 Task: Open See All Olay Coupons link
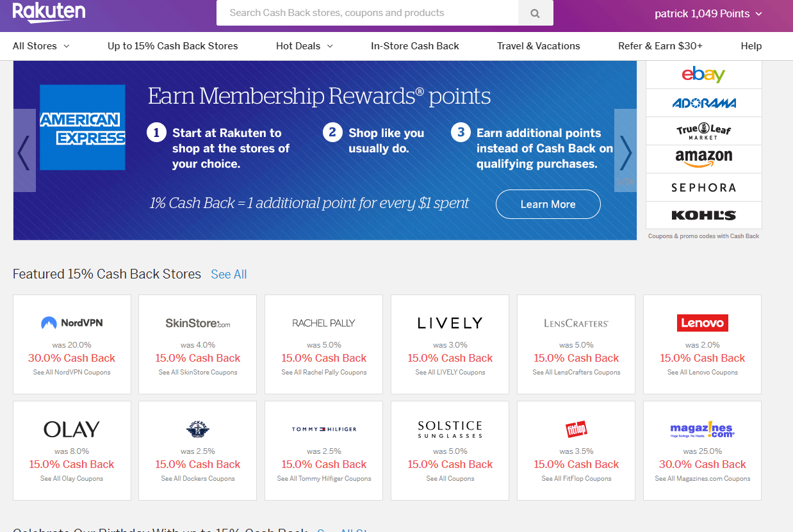tap(72, 479)
